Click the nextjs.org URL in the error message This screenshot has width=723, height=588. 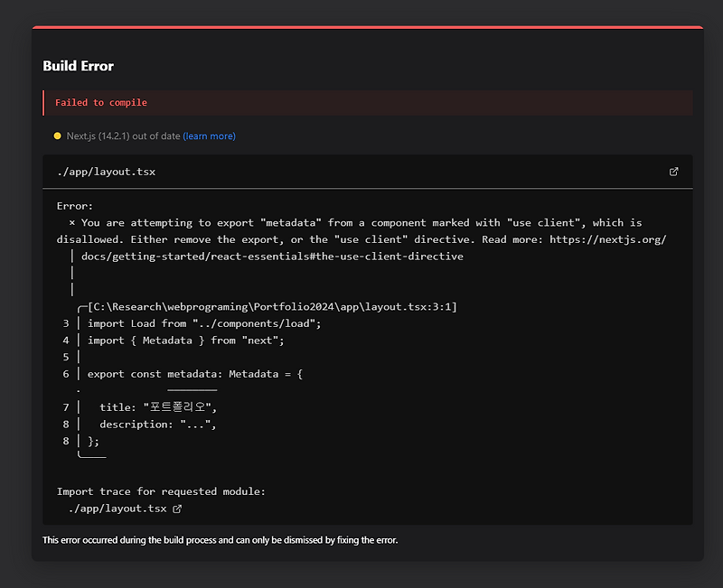[606, 239]
